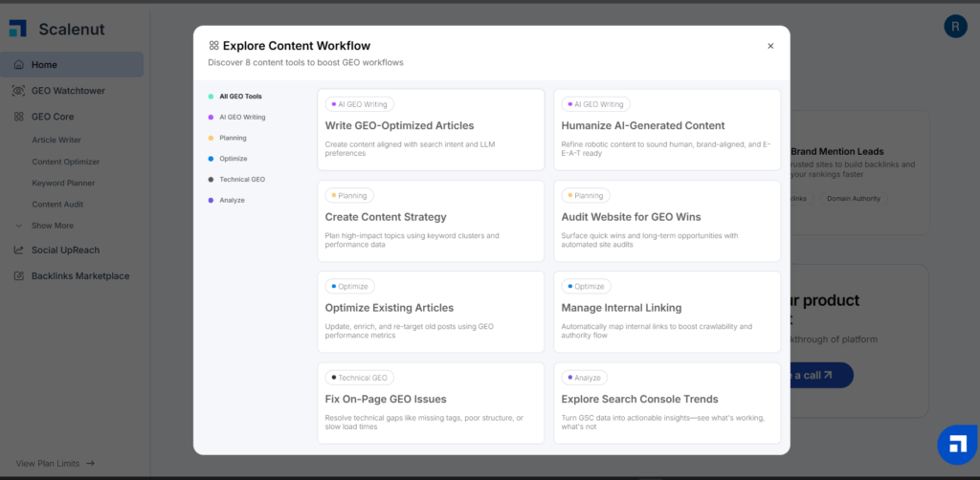Open Article Writer in sidebar
The height and width of the screenshot is (480, 980).
(x=56, y=140)
